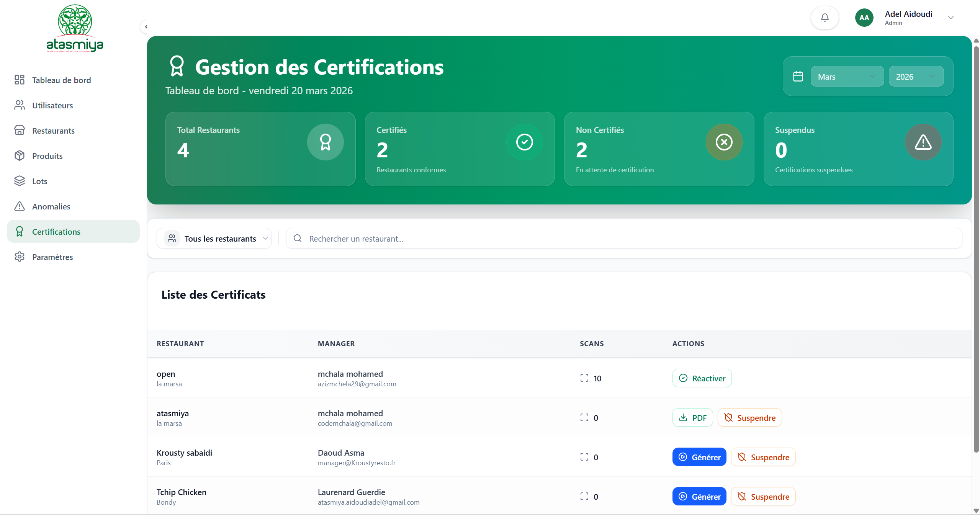Viewport: 980px width, 515px height.
Task: Click the checkmark icon on the Certifiés card
Action: pyautogui.click(x=524, y=142)
